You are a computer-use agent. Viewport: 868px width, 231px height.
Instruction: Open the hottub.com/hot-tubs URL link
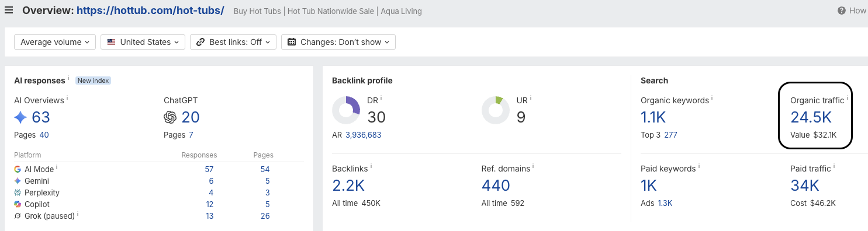click(x=150, y=10)
